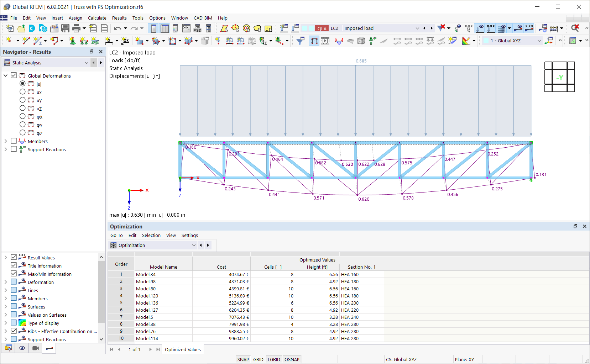The width and height of the screenshot is (590, 364).
Task: Toggle OSNAP in the status bar
Action: (292, 359)
